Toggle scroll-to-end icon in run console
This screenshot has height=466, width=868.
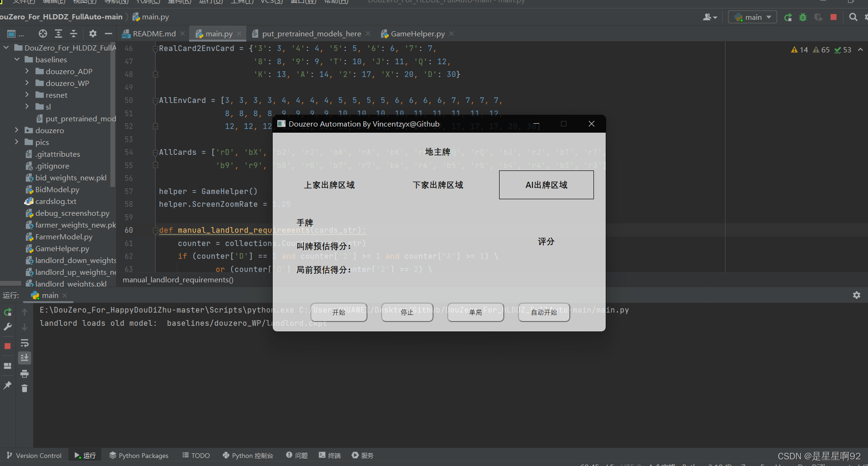point(25,358)
